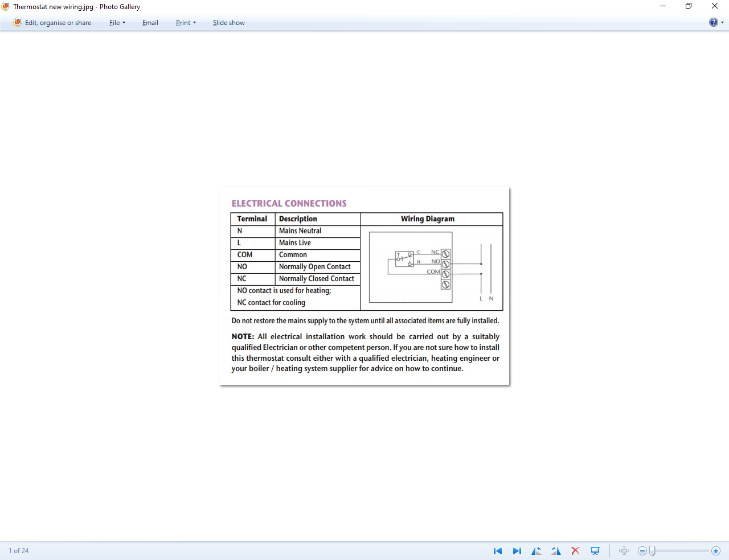Restore down the Photo Gallery window
The width and height of the screenshot is (729, 560).
point(689,6)
